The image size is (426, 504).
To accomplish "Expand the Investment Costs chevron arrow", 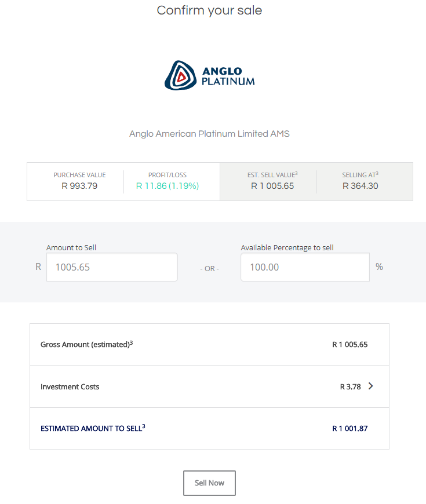I will 371,386.
